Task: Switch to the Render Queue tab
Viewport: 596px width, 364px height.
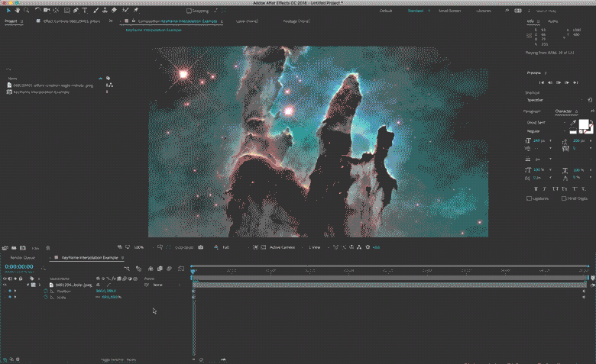Action: coord(22,258)
